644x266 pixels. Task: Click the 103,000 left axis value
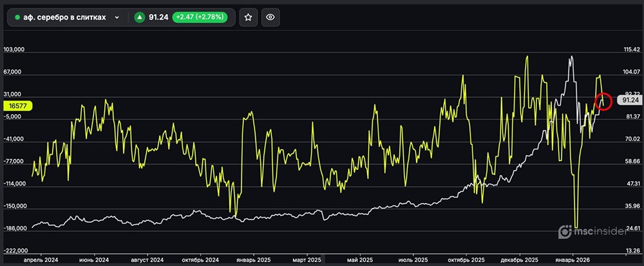click(14, 50)
